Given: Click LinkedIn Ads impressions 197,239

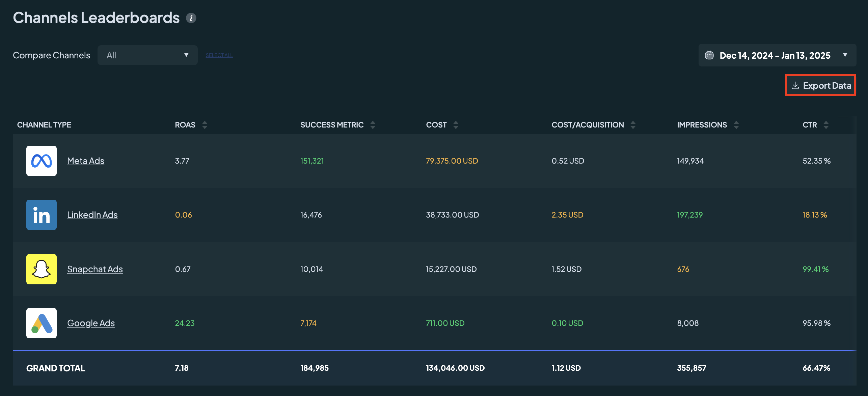Looking at the screenshot, I should [690, 215].
